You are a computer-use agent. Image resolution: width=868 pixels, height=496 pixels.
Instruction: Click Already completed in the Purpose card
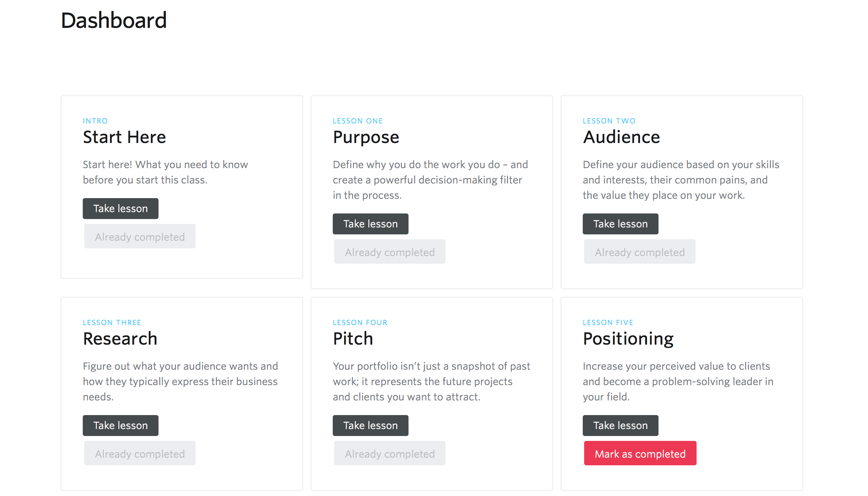click(390, 252)
